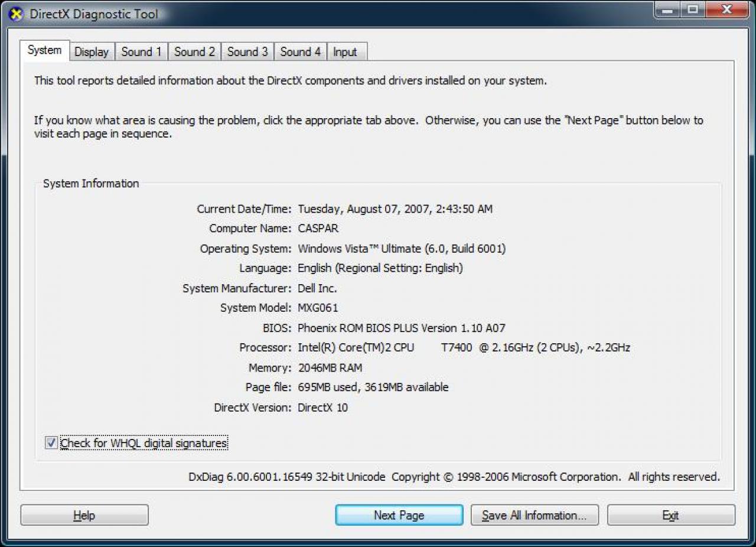Image resolution: width=756 pixels, height=547 pixels.
Task: Click the English language setting value
Action: [x=380, y=268]
